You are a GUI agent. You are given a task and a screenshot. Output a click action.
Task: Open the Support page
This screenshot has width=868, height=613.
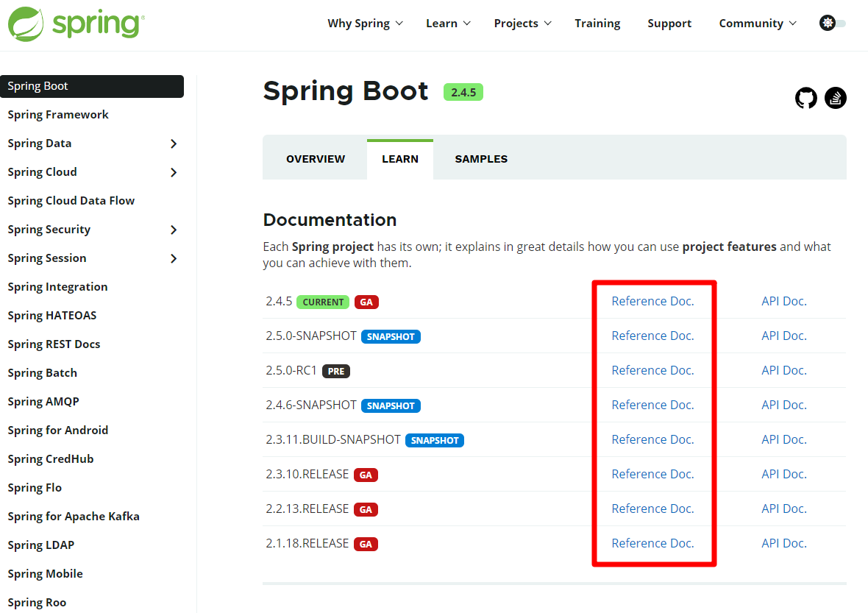(x=669, y=24)
